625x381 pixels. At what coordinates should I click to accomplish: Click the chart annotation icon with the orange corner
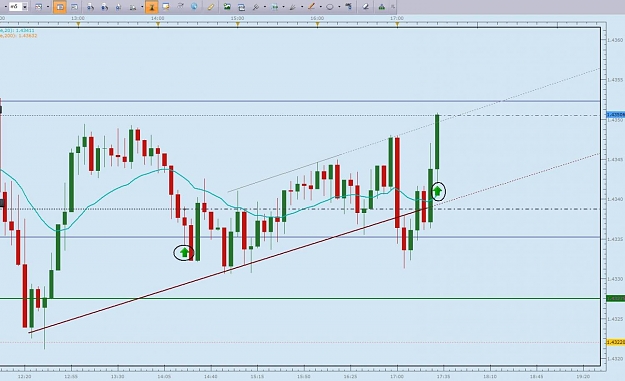click(166, 6)
